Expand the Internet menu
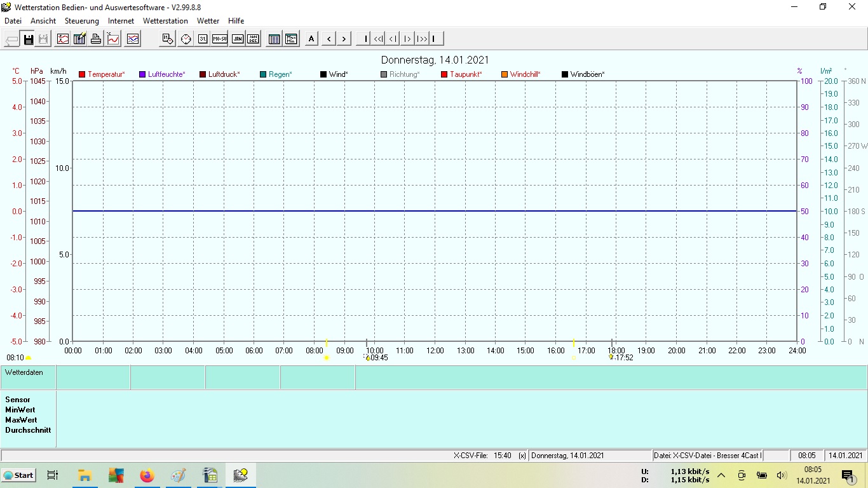868x488 pixels. click(121, 21)
